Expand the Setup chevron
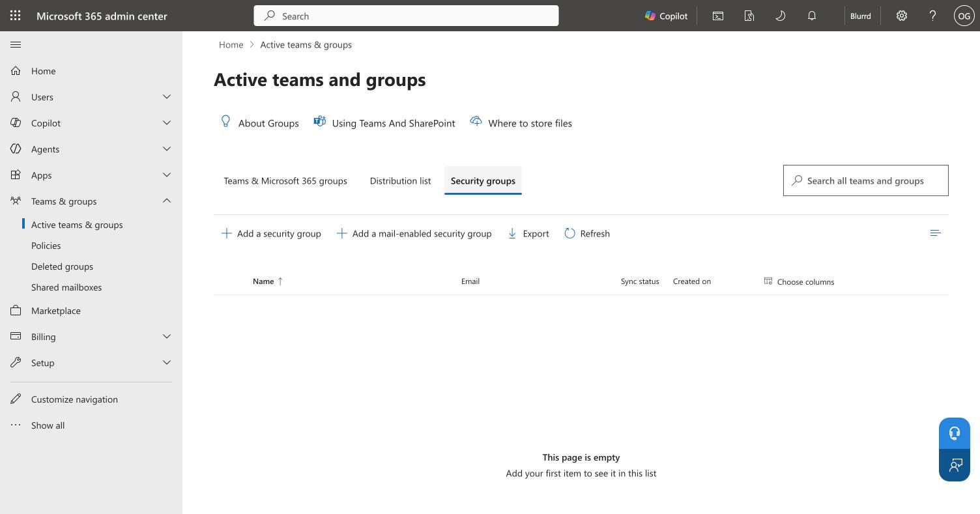The width and height of the screenshot is (980, 514). [167, 362]
